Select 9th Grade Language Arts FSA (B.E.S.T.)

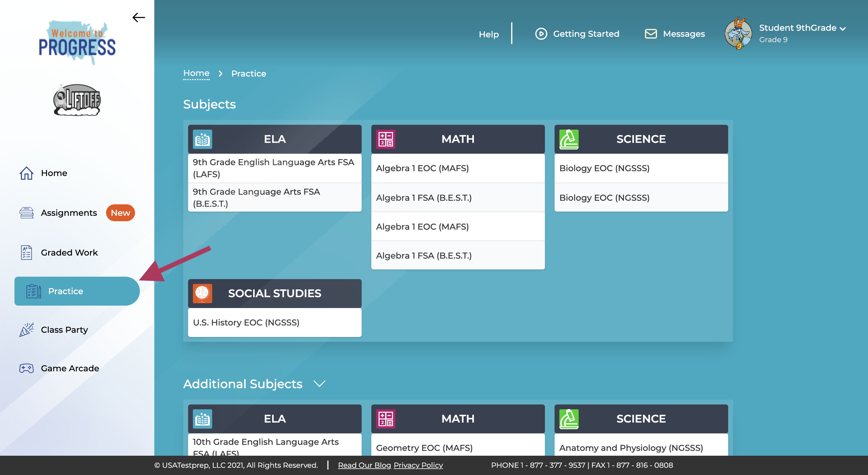point(256,197)
